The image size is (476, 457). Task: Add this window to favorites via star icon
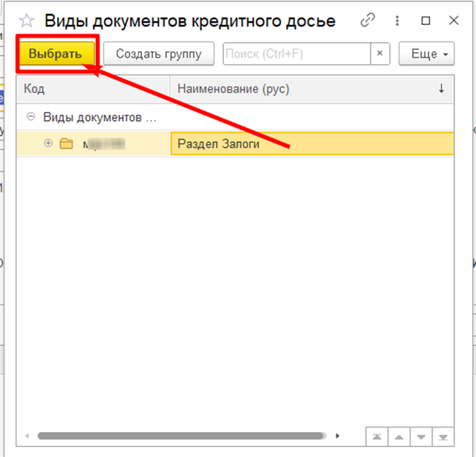27,20
